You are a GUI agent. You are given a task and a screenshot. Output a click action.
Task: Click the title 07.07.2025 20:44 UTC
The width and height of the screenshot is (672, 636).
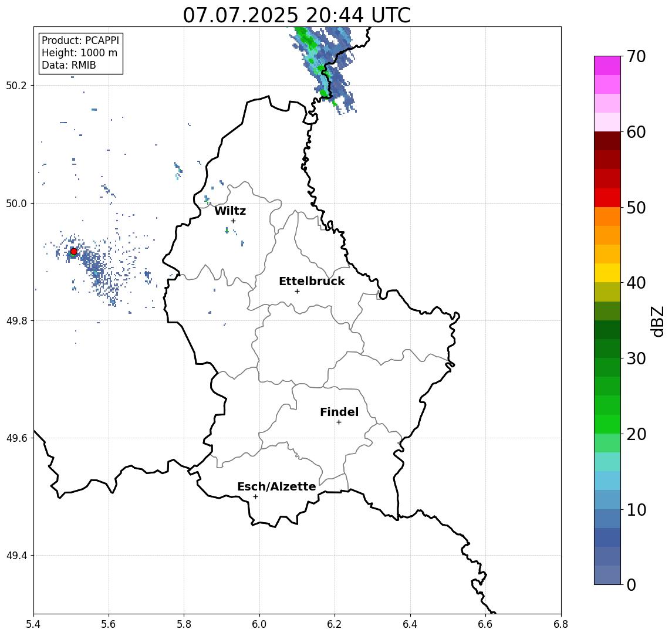pyautogui.click(x=296, y=15)
